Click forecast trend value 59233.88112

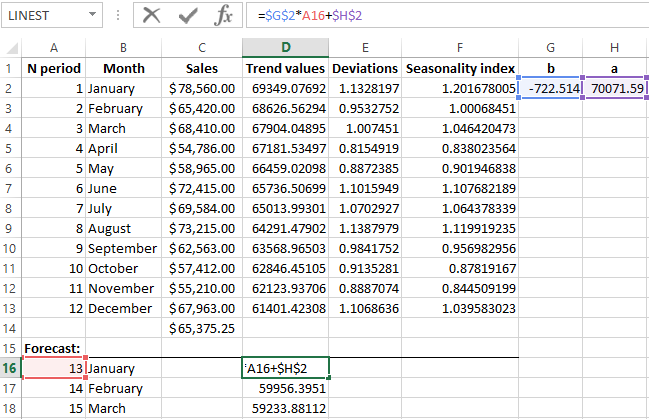coord(286,408)
